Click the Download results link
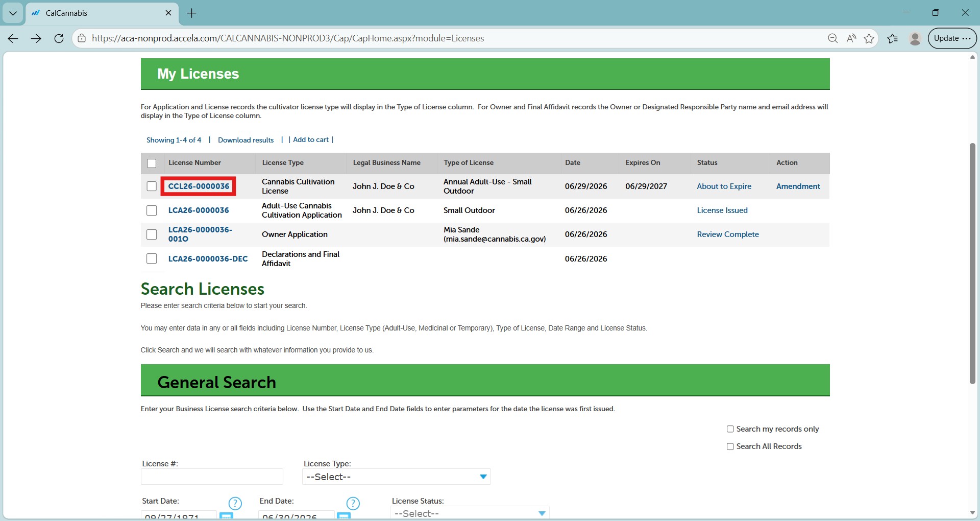Viewport: 980px width, 521px height. click(246, 140)
